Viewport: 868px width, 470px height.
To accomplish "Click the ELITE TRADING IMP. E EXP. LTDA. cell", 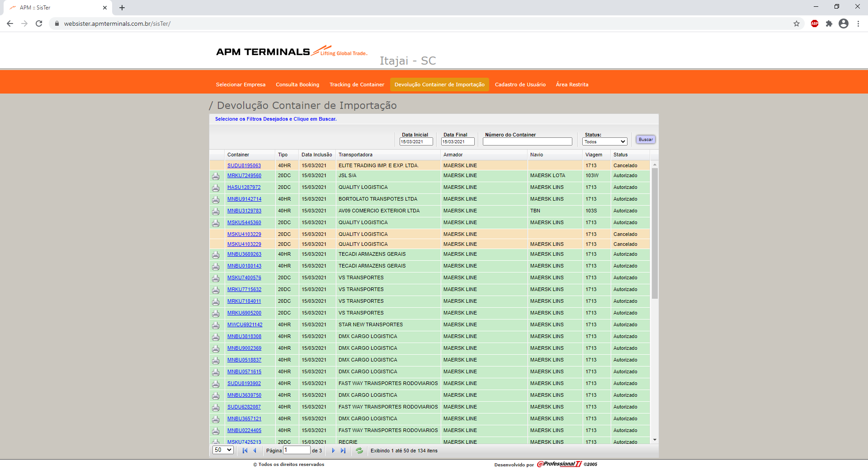I will pos(388,165).
